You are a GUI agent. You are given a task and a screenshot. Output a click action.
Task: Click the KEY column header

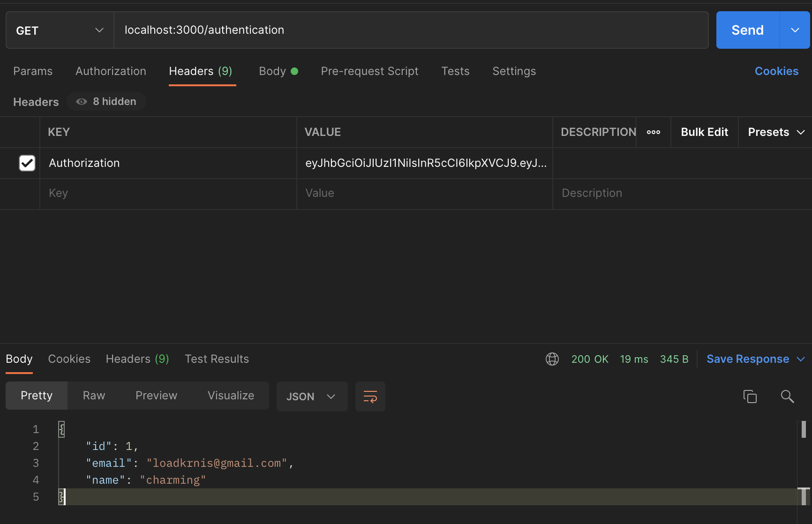(59, 132)
